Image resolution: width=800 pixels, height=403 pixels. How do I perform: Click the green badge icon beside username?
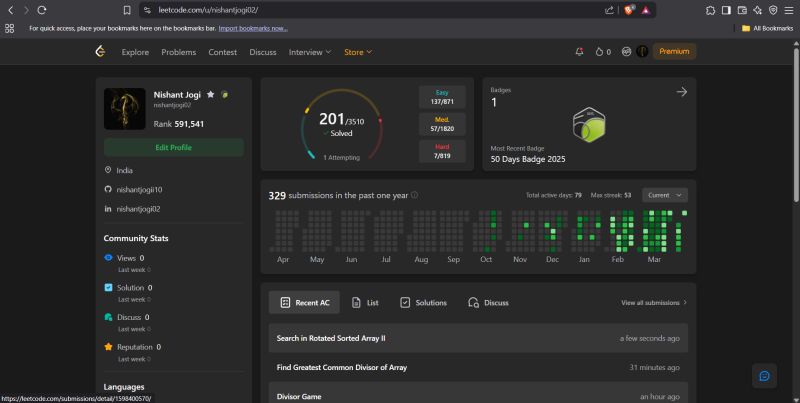224,95
